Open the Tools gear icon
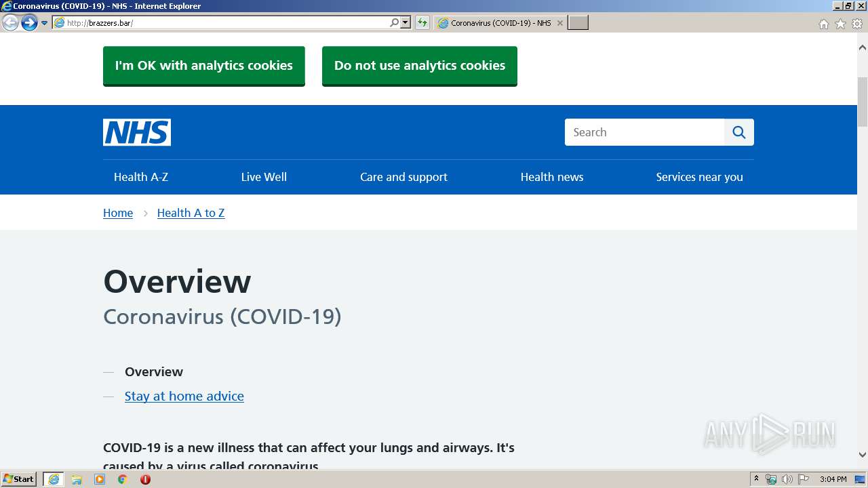 point(857,24)
